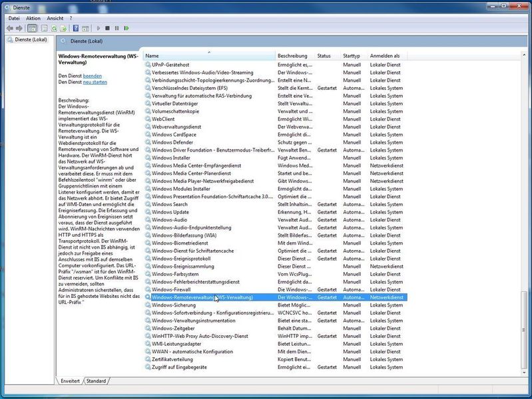
Task: Click the gear icon of Windows Defender
Action: click(x=148, y=142)
